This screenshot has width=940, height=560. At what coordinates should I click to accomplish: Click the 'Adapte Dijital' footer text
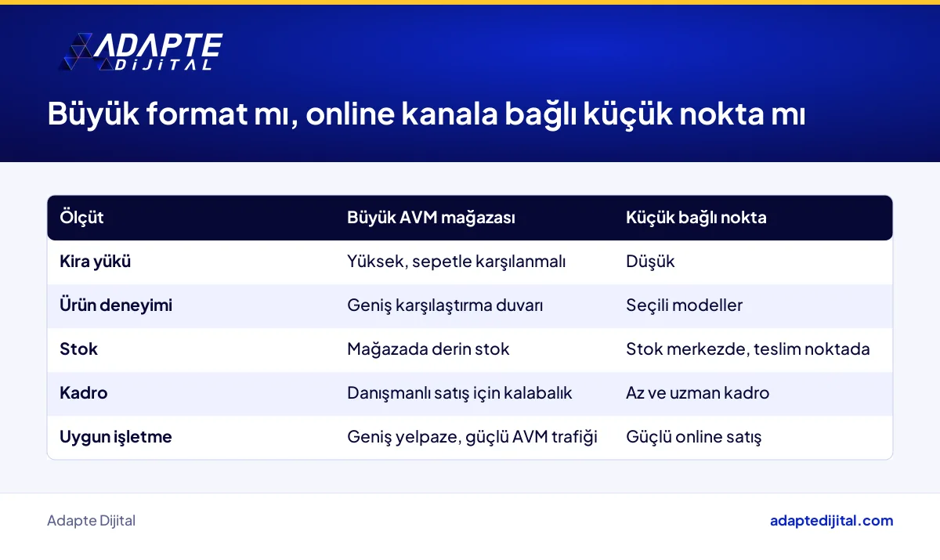point(91,521)
